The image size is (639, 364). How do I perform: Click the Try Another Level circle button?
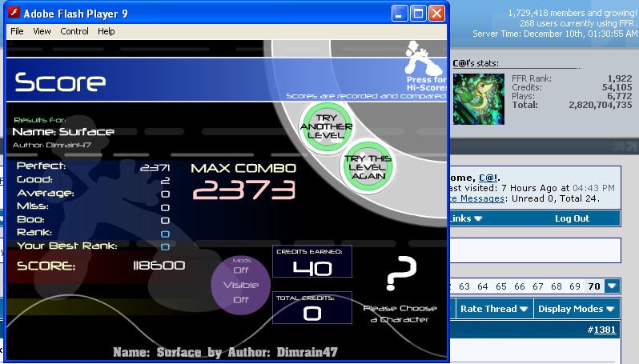click(326, 127)
